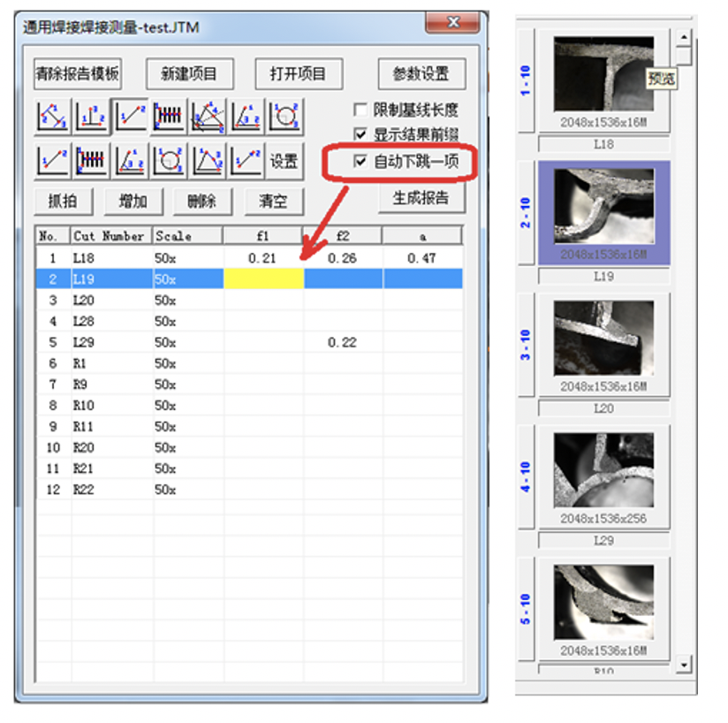Image resolution: width=728 pixels, height=723 pixels.
Task: Select the circle tool in the 设置 button row
Action: click(169, 161)
